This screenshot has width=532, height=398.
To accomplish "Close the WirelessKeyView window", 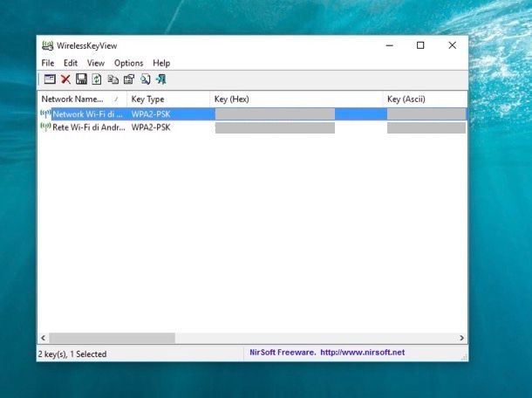I will click(x=453, y=45).
